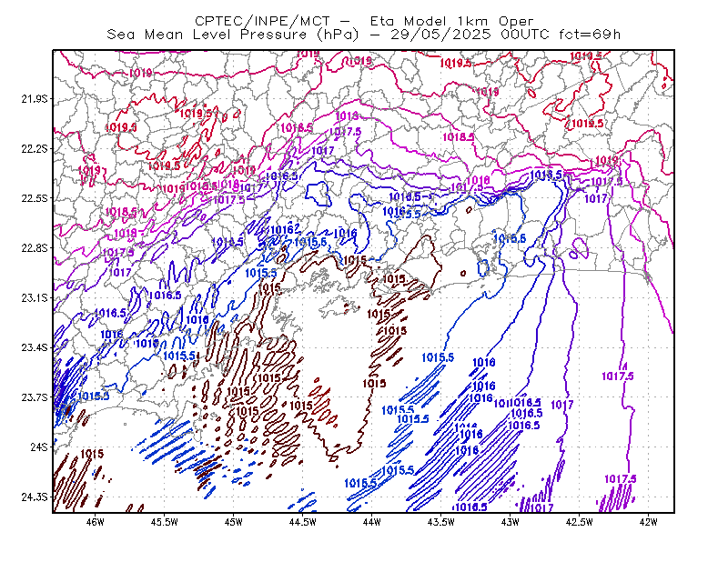Select the 22.8S latitude axis label
728x562 pixels.
(35, 248)
